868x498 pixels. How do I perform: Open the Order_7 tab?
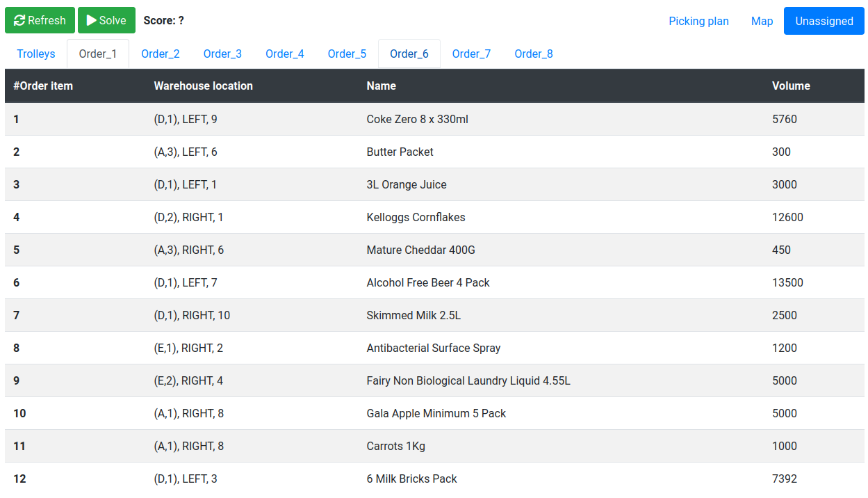(471, 54)
